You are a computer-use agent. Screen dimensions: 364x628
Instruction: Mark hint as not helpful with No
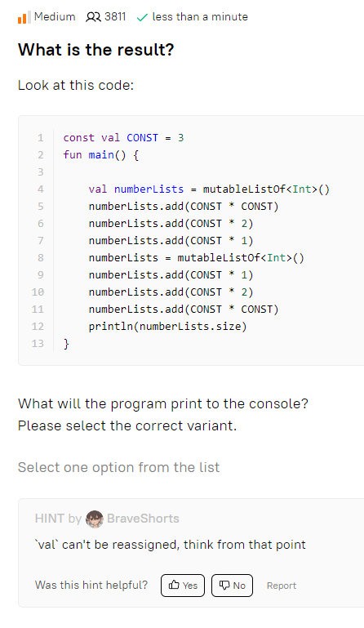(232, 586)
